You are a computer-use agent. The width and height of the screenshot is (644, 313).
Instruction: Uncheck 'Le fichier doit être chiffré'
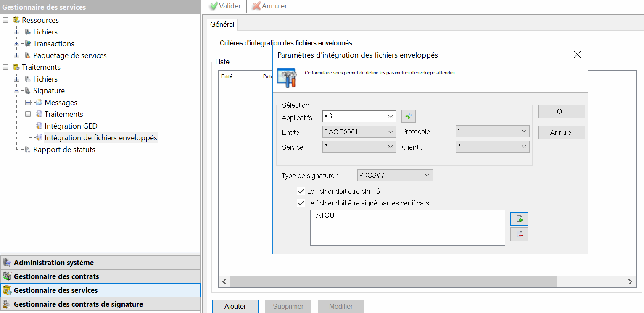click(x=301, y=191)
